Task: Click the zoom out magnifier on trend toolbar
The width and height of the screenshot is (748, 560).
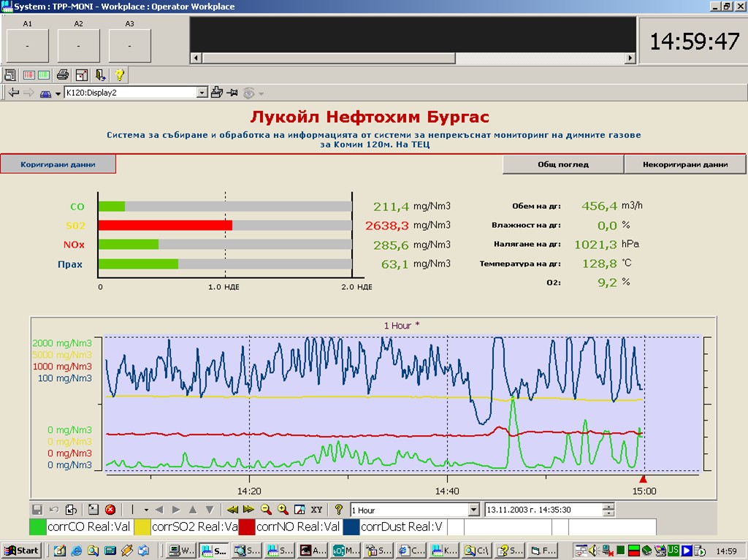Action: click(x=266, y=510)
